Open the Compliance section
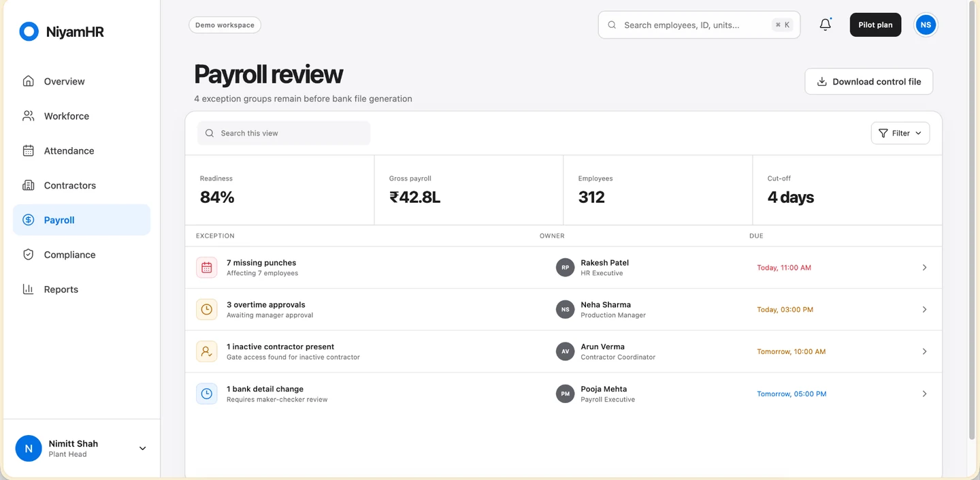The height and width of the screenshot is (480, 980). [x=82, y=255]
